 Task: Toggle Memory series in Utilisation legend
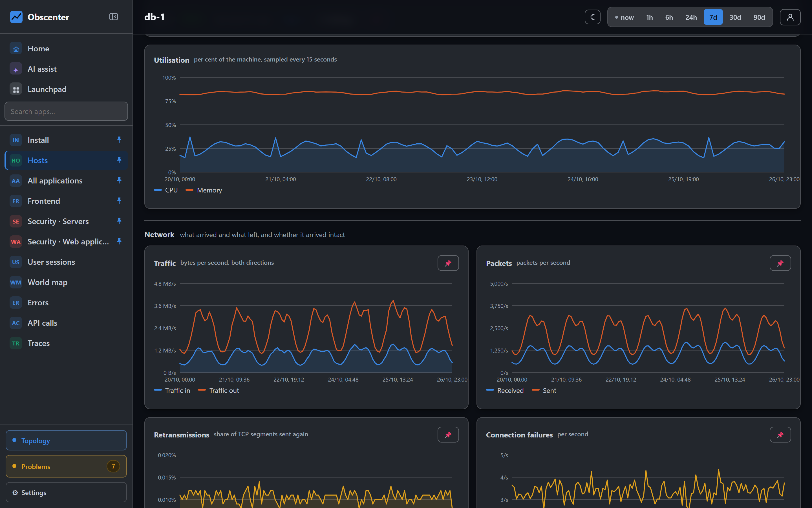(x=204, y=190)
